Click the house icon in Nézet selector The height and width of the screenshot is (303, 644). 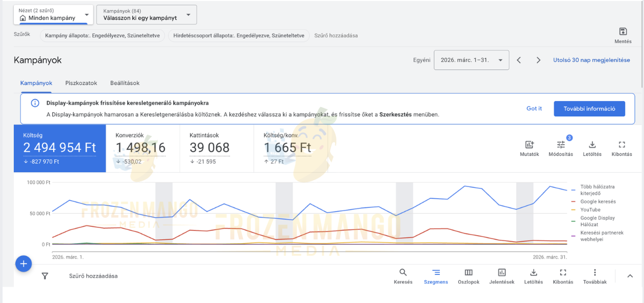[x=22, y=18]
